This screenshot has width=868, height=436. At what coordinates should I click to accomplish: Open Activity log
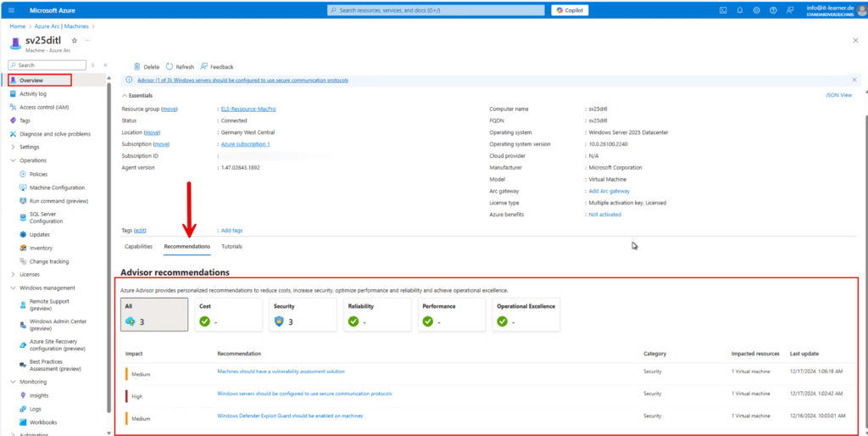(x=33, y=93)
